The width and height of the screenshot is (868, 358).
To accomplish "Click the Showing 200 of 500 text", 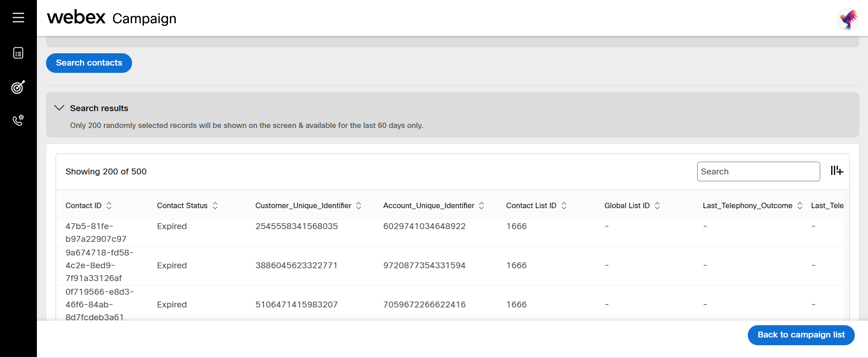I will coord(106,172).
